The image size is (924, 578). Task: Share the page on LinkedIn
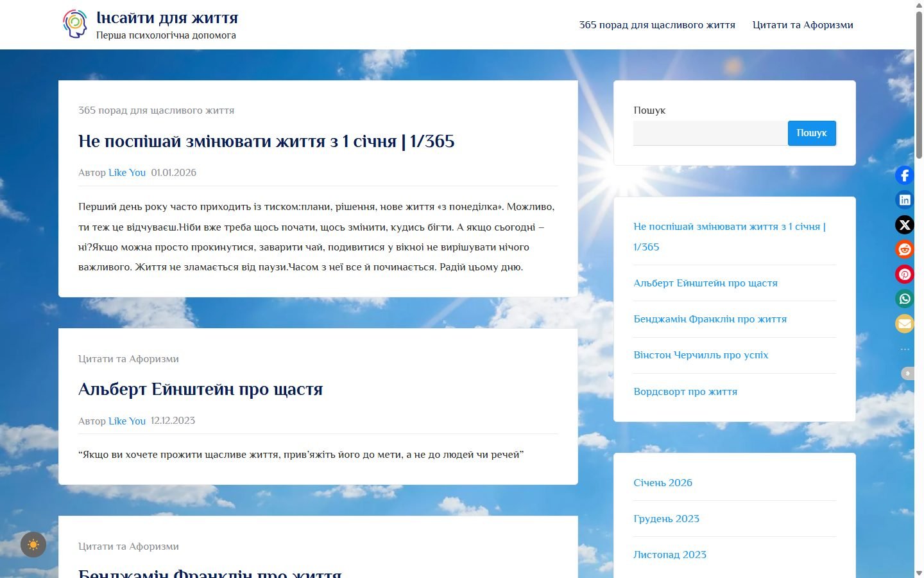pyautogui.click(x=905, y=200)
